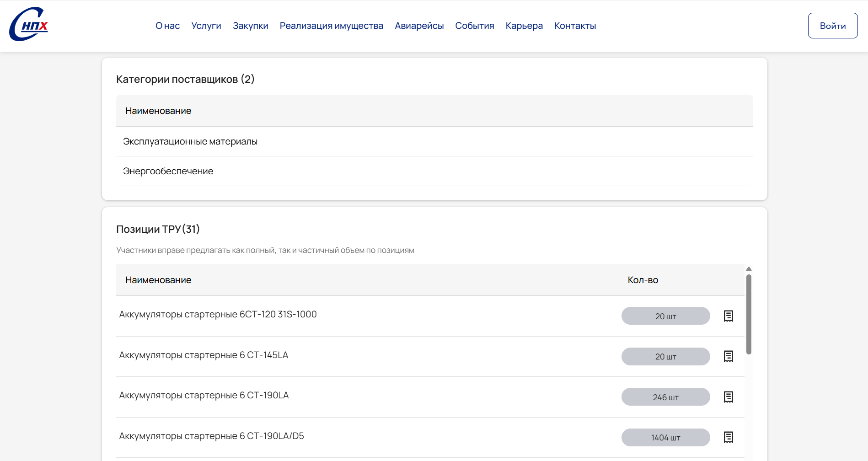Open details icon for 6 СТ-145LA battery

(x=729, y=356)
